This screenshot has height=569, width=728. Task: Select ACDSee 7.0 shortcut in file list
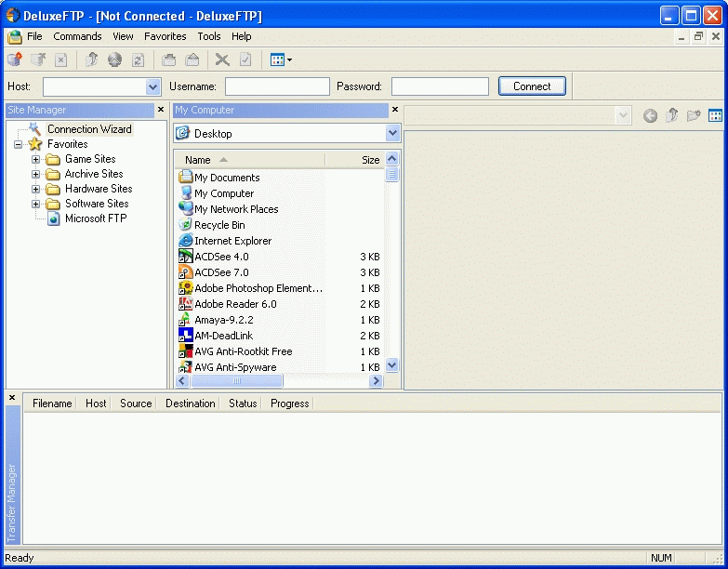tap(221, 272)
